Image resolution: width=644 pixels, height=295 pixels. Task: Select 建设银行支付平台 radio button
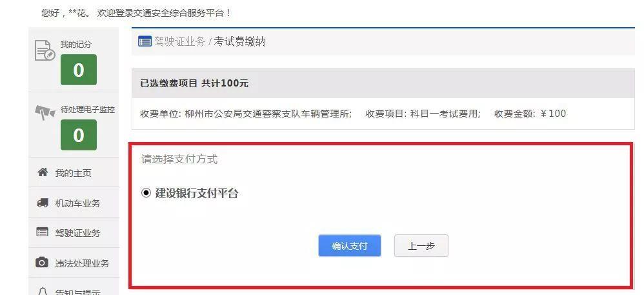(x=146, y=193)
